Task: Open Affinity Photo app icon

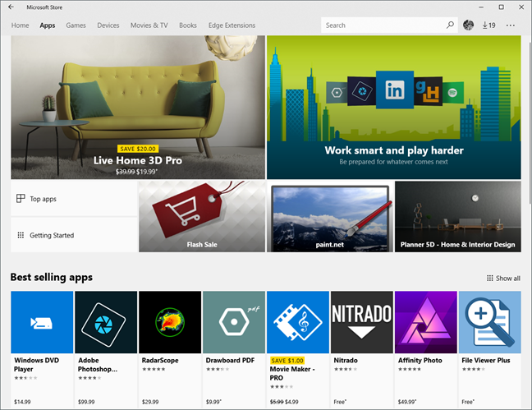Action: [426, 322]
